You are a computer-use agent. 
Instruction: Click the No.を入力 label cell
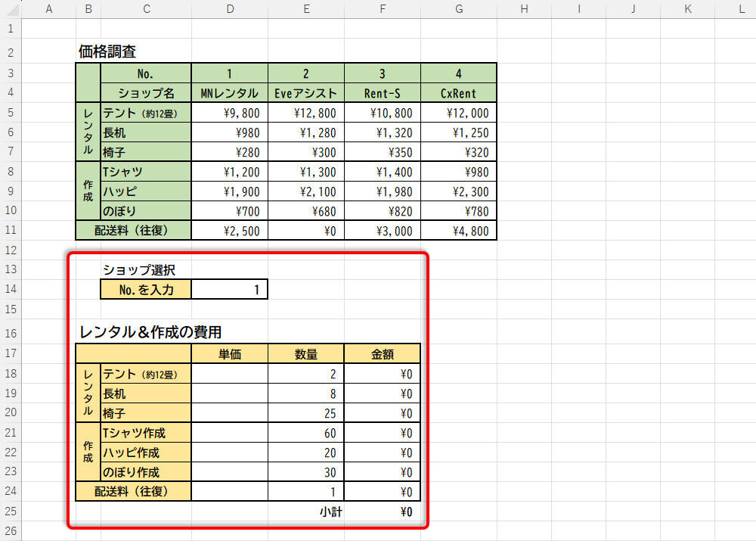[146, 290]
